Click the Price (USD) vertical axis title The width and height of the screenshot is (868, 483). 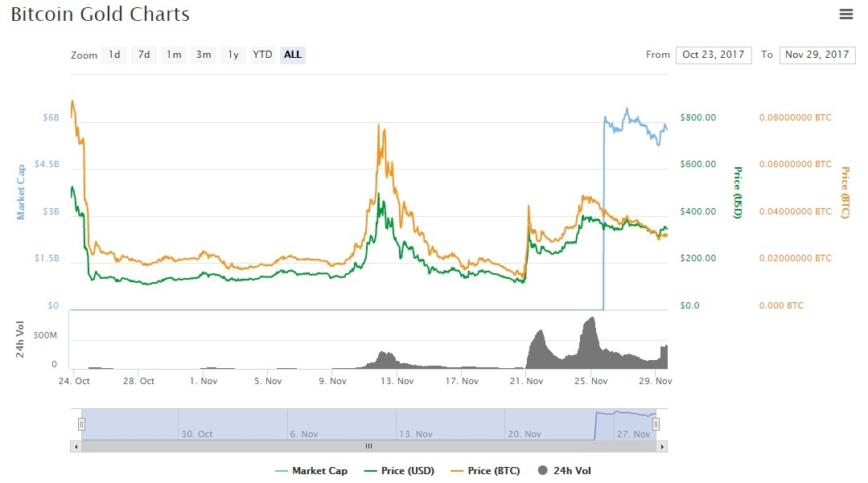coord(738,193)
